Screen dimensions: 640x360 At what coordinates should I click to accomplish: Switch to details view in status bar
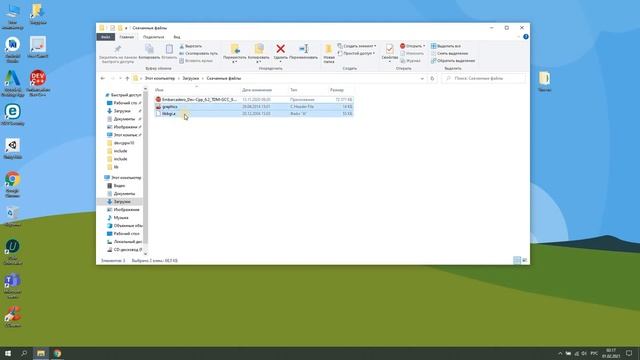[x=517, y=260]
